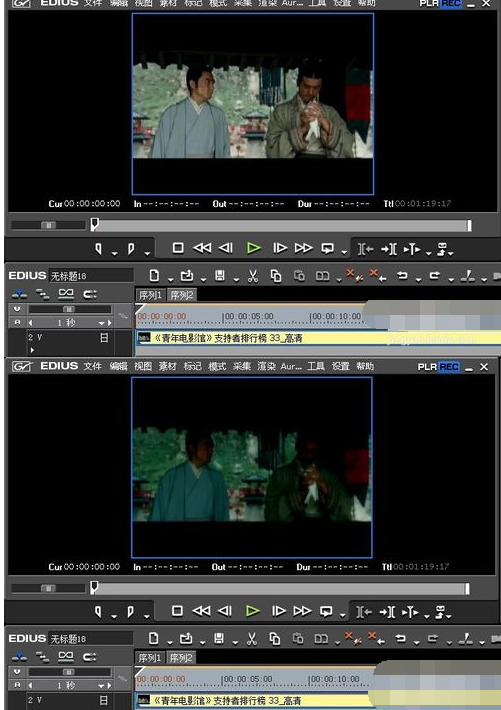Toggle REC mode in the lower title bar
Screen dimensions: 501x710
(449, 366)
